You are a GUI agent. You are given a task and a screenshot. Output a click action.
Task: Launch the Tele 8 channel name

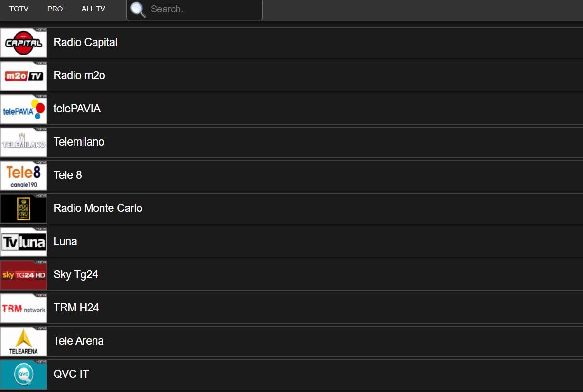68,175
